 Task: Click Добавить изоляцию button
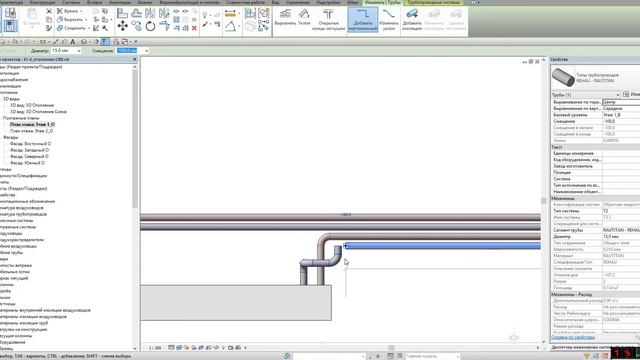pos(412,20)
